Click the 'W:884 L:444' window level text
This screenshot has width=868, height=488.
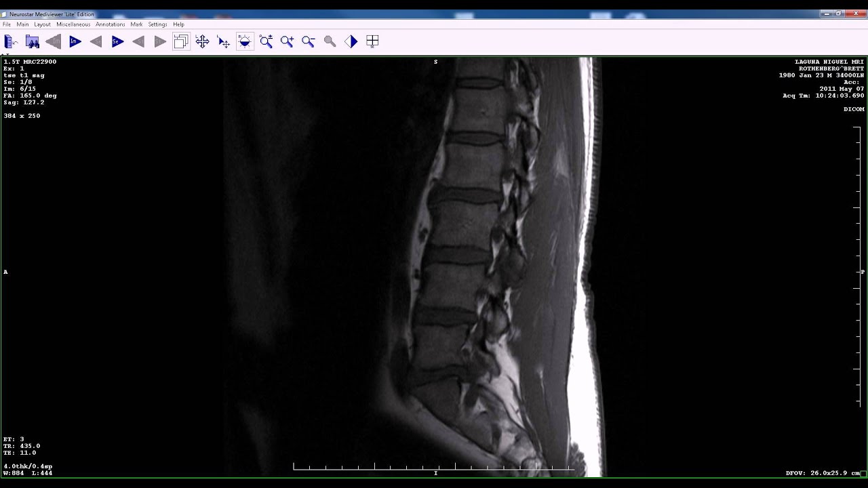pyautogui.click(x=28, y=473)
